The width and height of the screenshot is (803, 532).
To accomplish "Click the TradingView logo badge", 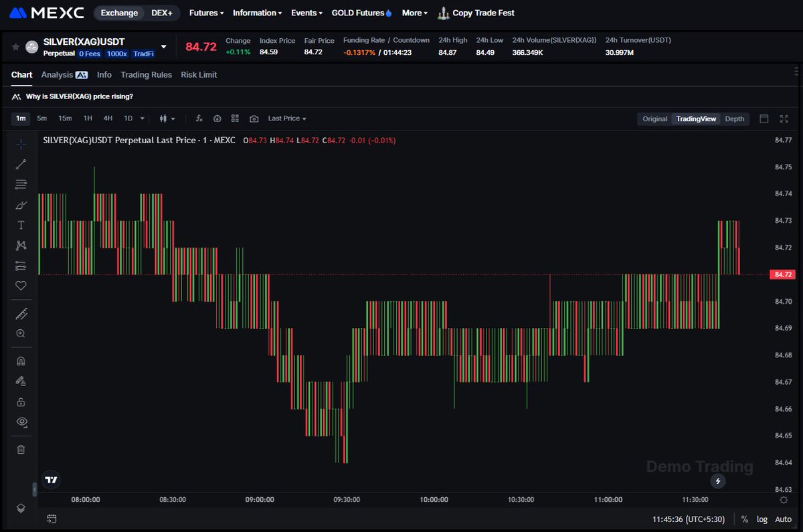I will (51, 480).
